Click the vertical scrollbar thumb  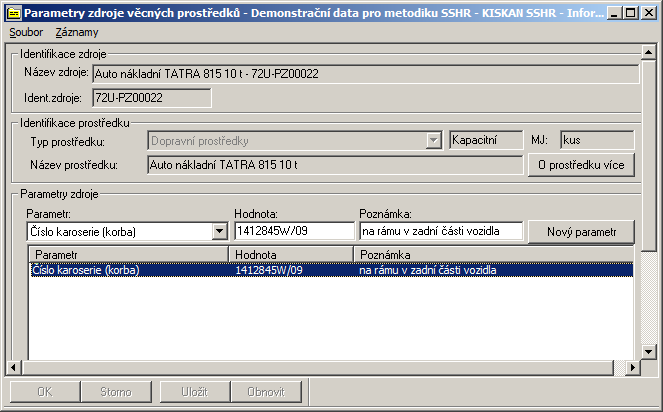point(648,155)
